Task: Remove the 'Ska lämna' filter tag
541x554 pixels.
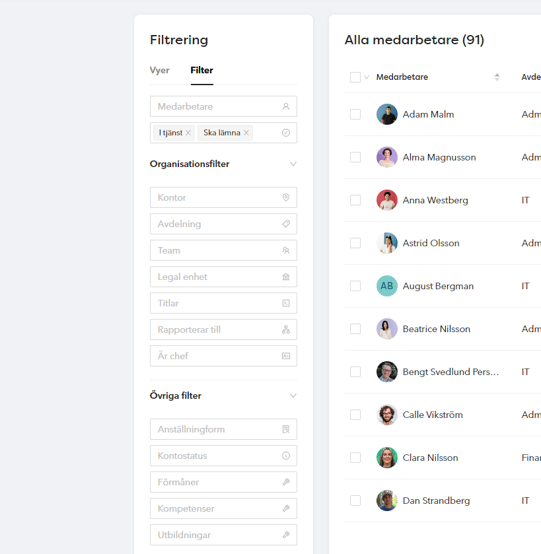Action: point(246,133)
